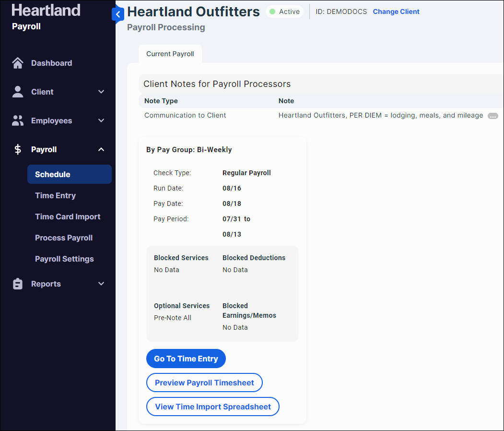504x431 pixels.
Task: Click the Employees people icon
Action: tap(18, 120)
